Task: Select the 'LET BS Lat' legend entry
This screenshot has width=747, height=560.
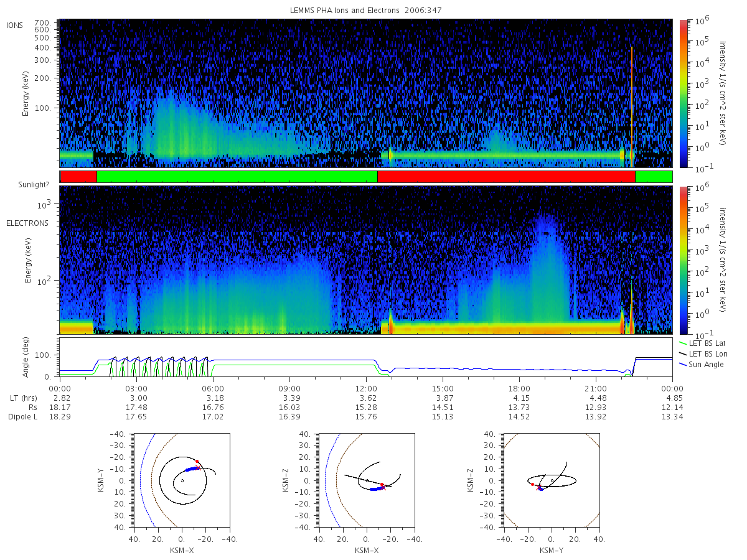Action: point(703,343)
